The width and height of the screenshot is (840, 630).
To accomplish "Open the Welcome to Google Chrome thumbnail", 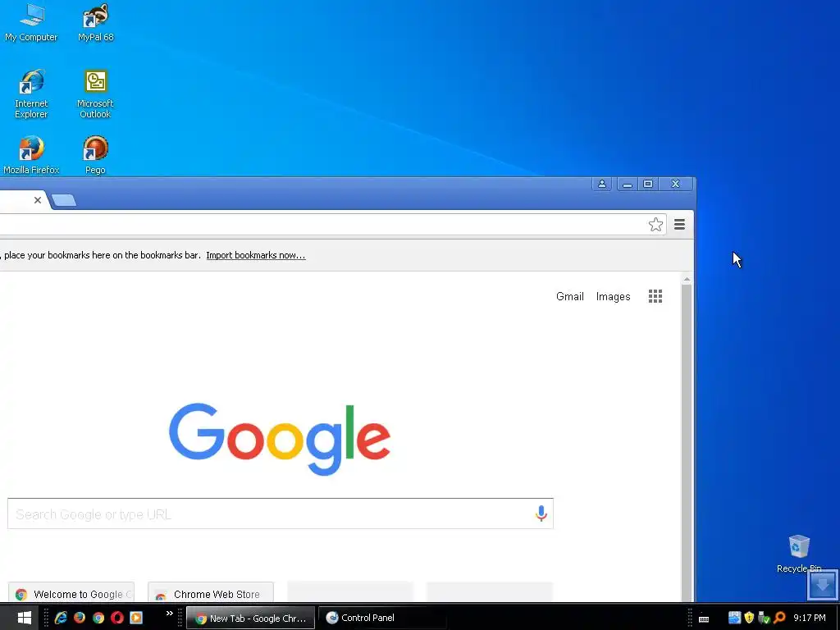I will pos(71,592).
